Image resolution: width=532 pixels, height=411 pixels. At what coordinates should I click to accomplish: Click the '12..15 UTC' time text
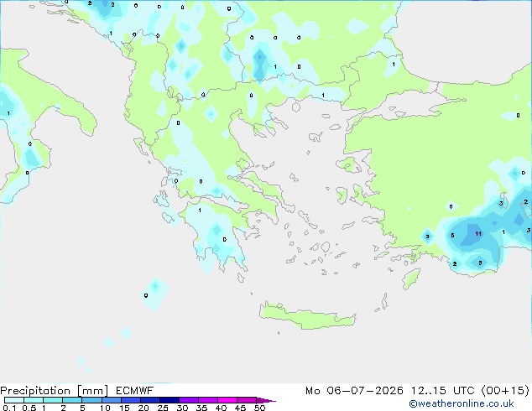tap(442, 391)
